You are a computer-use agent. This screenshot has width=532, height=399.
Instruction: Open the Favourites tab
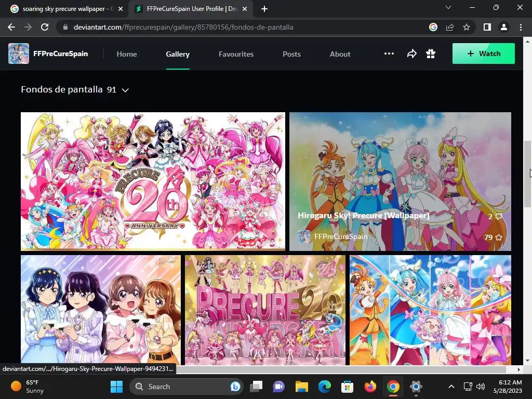tap(236, 54)
